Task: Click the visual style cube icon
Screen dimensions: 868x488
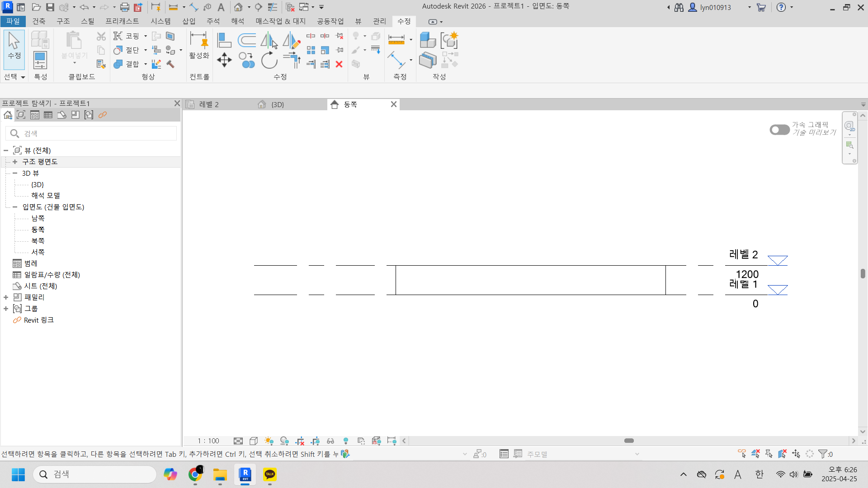Action: point(254,441)
